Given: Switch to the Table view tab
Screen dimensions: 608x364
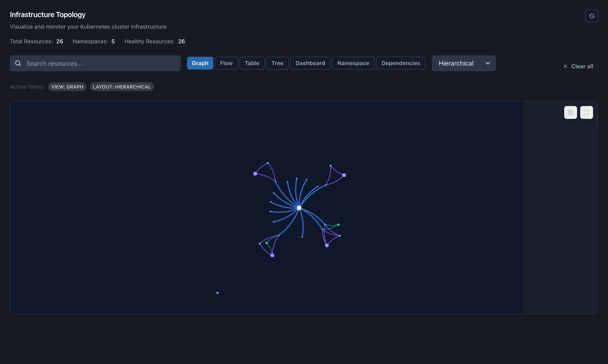Looking at the screenshot, I should coord(252,63).
